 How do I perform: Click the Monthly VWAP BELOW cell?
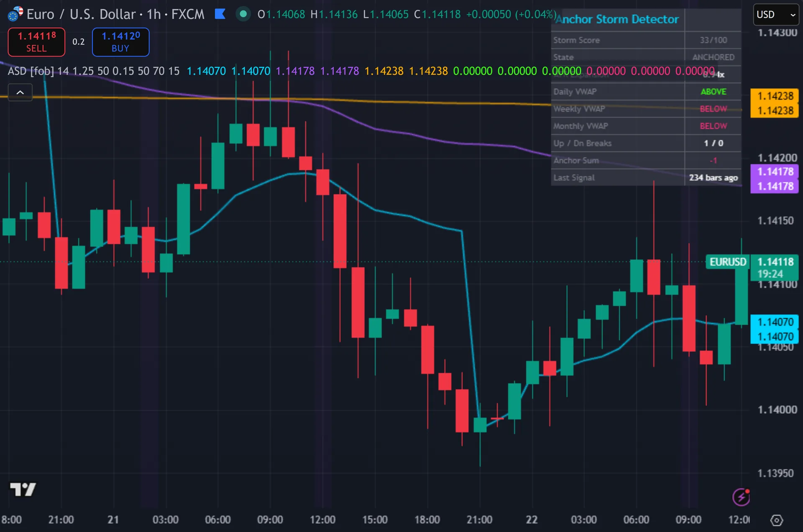click(713, 126)
